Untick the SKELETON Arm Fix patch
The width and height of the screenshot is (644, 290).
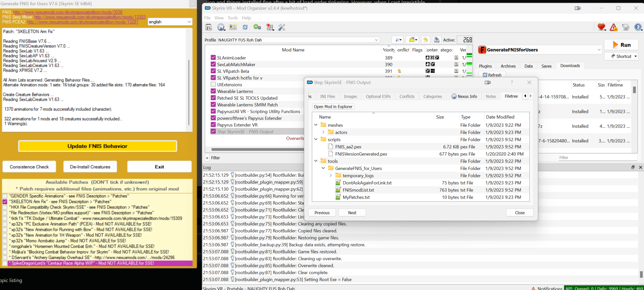[5, 202]
